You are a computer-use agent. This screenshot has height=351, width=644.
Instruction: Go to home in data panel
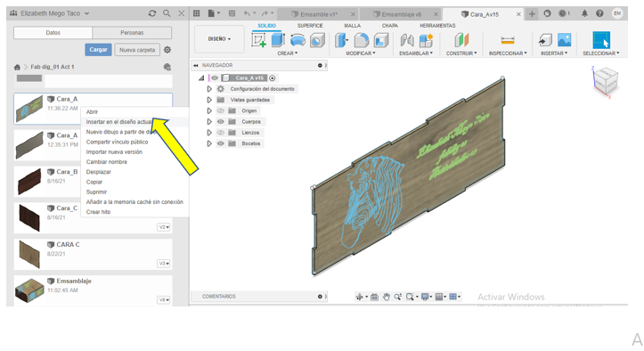point(17,67)
